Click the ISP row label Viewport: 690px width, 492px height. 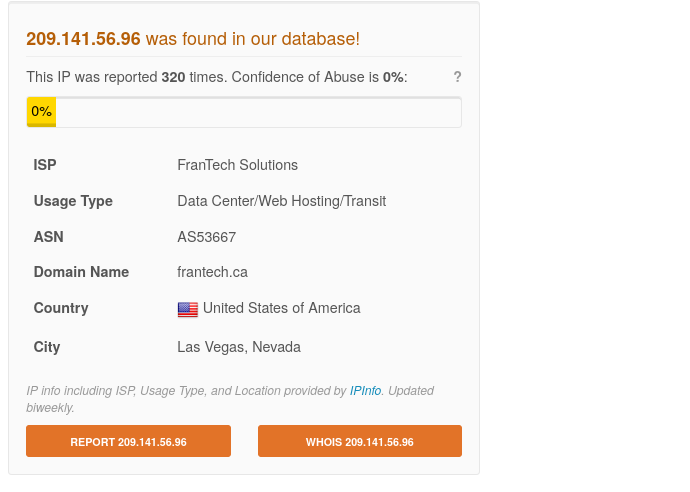(45, 165)
